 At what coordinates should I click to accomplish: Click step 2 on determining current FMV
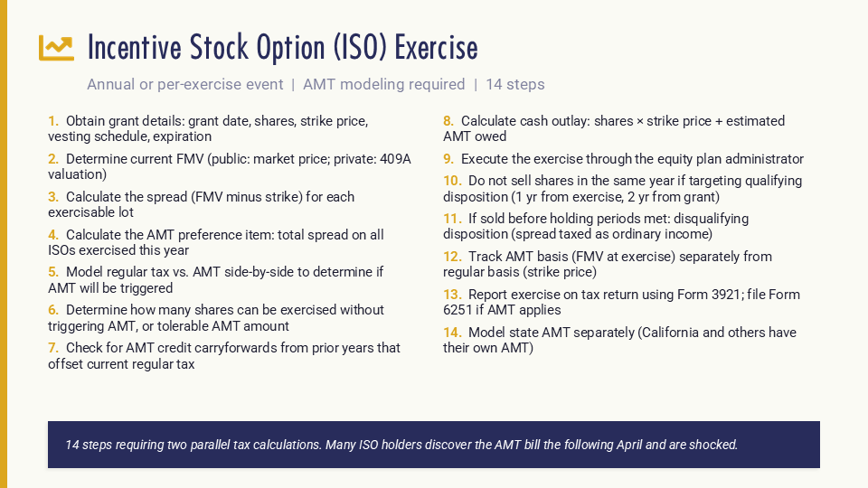pos(229,166)
